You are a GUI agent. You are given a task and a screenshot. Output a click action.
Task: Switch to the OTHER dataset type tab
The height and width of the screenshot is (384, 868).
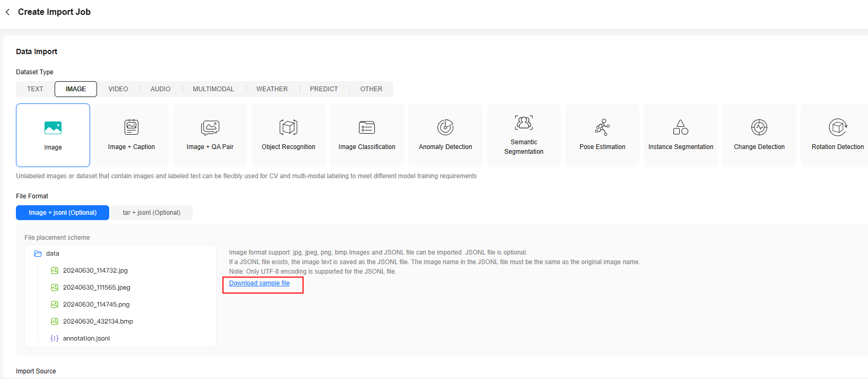[371, 89]
